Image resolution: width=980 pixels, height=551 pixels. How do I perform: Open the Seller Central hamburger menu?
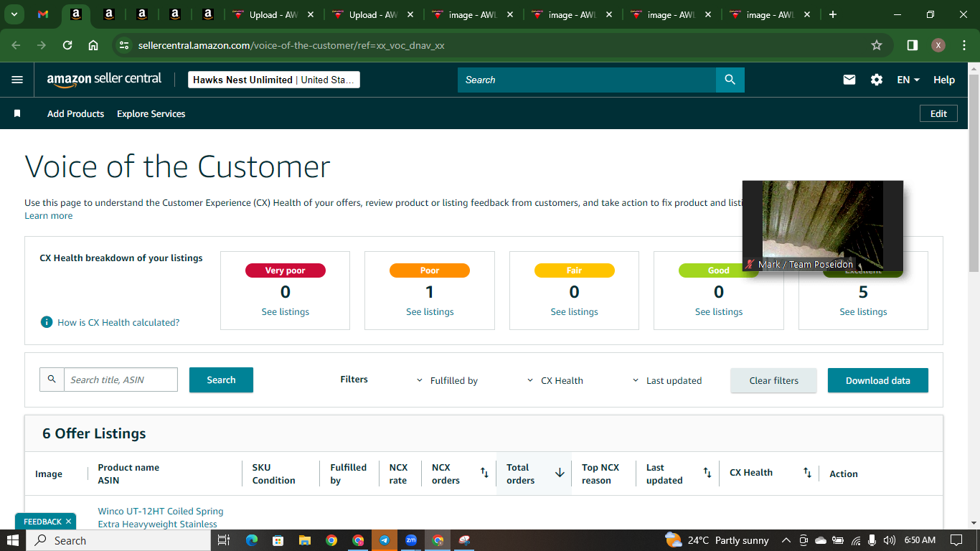point(17,80)
